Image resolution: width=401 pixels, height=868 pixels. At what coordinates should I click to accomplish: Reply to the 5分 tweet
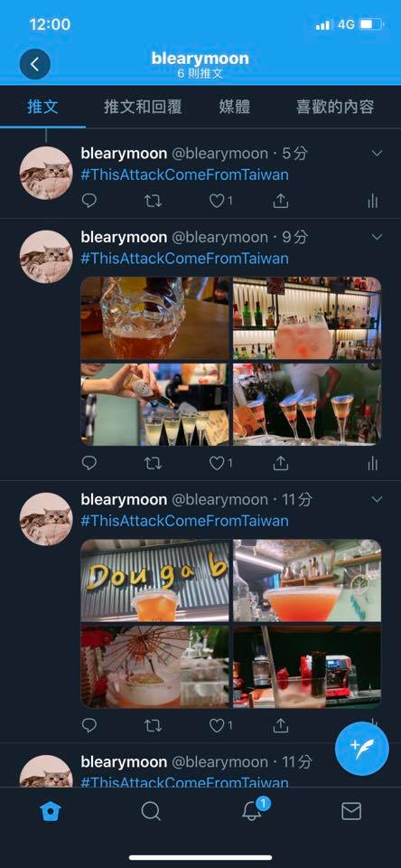tap(89, 201)
